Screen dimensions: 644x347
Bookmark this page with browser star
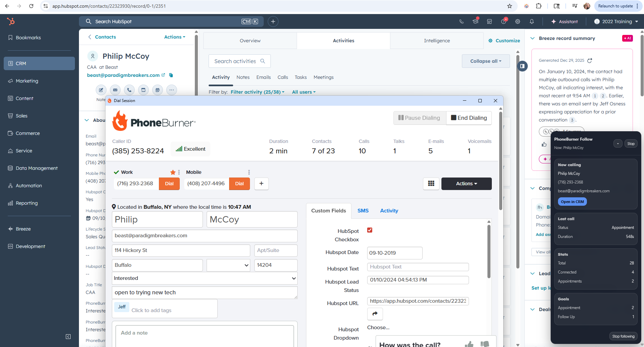click(x=510, y=6)
